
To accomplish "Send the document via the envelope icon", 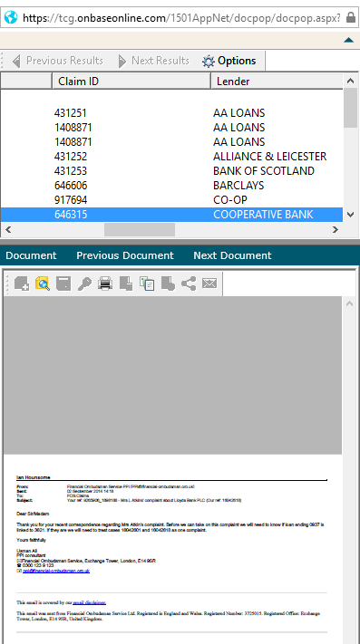I will [209, 284].
